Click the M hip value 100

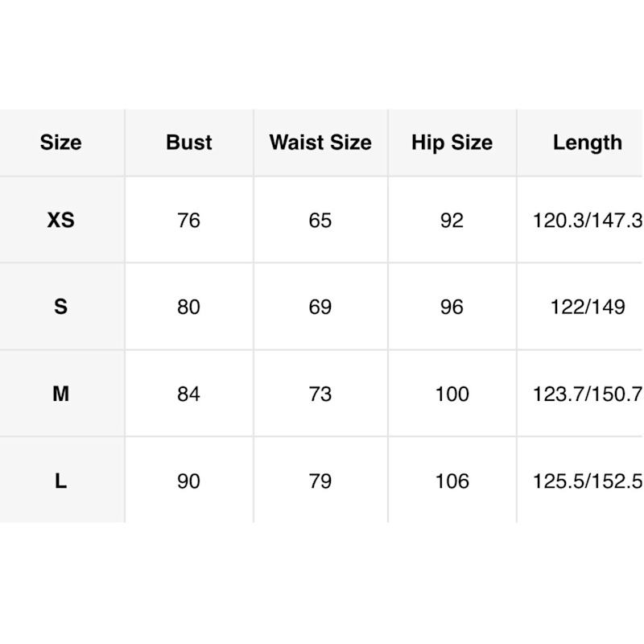(452, 394)
